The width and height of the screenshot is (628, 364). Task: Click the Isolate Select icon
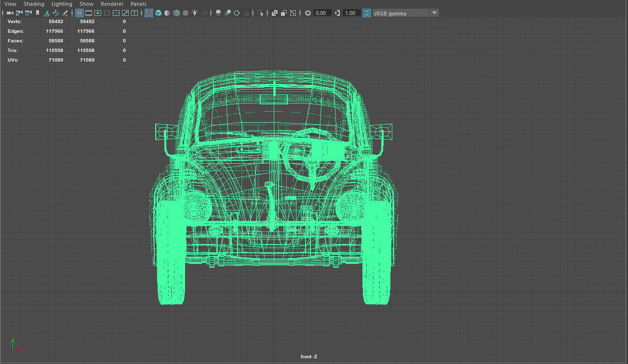tap(260, 13)
